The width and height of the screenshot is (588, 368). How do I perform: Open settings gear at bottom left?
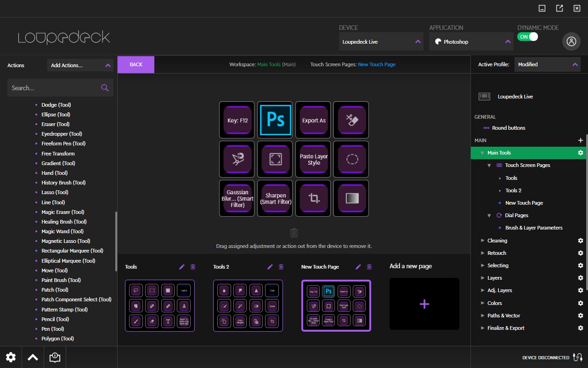click(11, 357)
